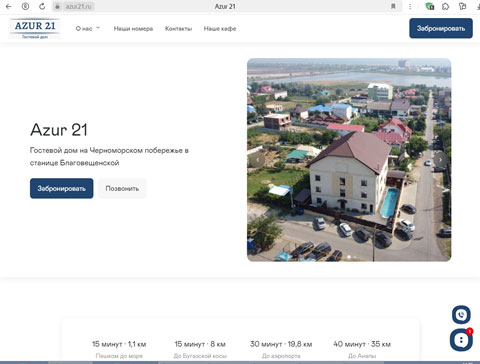Screen dimensions: 480x364
Task: Click the aerial guesthouse photo
Action: 349,160
